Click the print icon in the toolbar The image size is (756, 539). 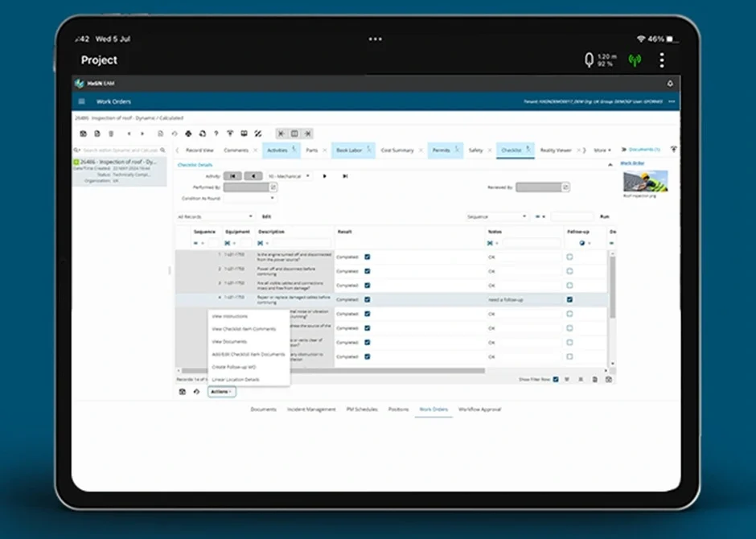point(188,134)
